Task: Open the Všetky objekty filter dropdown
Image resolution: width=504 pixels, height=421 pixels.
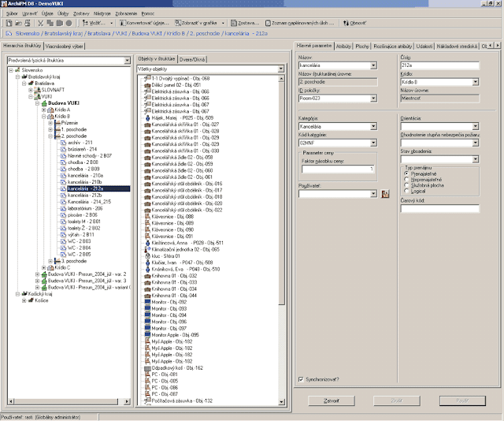Action: 282,69
